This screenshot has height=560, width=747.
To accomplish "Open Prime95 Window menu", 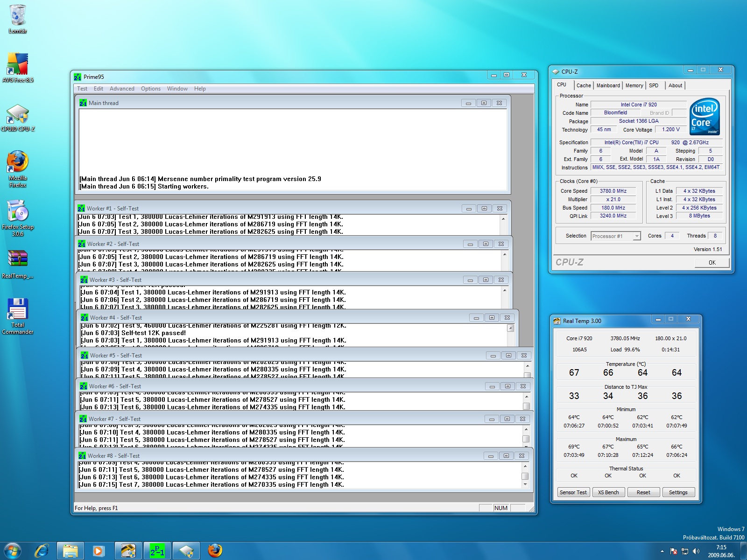I will click(177, 89).
